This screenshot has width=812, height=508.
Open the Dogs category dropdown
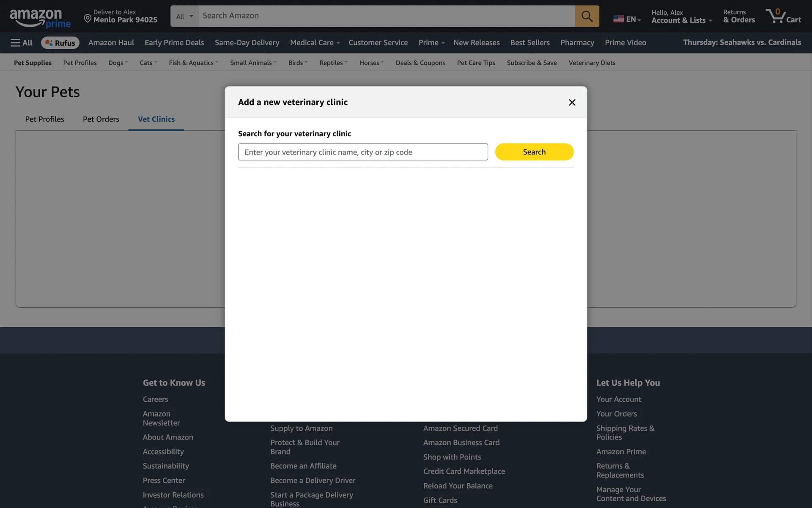(x=118, y=63)
